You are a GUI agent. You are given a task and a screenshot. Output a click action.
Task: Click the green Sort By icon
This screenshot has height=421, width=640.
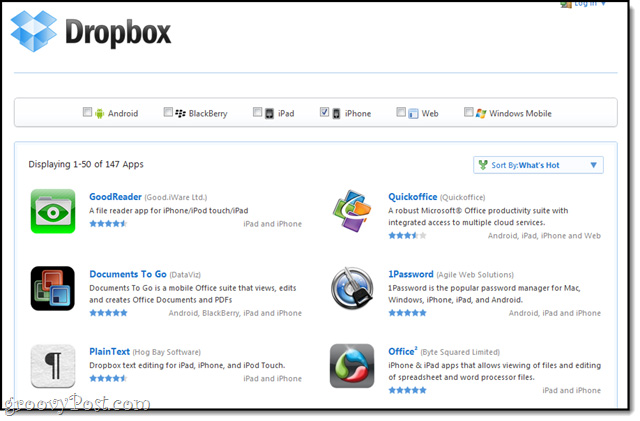[483, 165]
